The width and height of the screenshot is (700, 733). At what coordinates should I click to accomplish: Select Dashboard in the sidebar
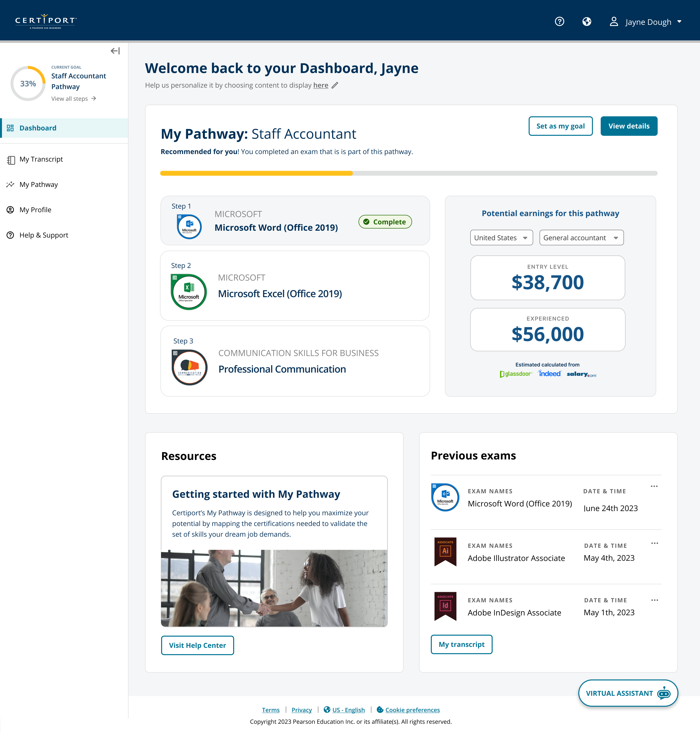(x=64, y=128)
